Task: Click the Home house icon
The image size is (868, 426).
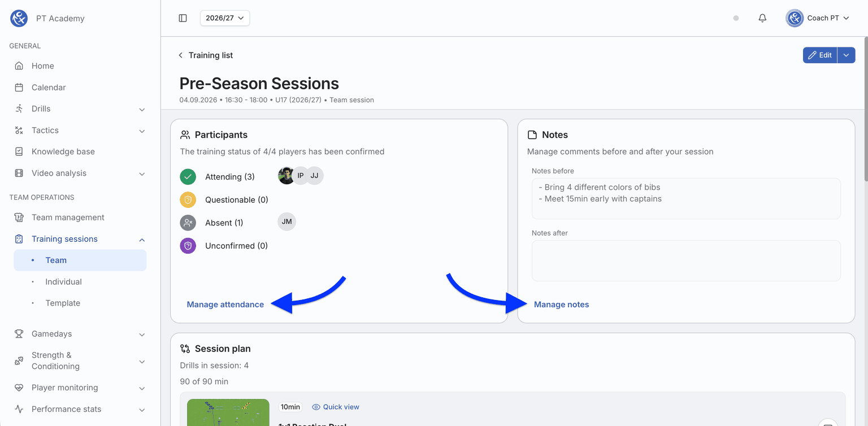Action: [19, 66]
